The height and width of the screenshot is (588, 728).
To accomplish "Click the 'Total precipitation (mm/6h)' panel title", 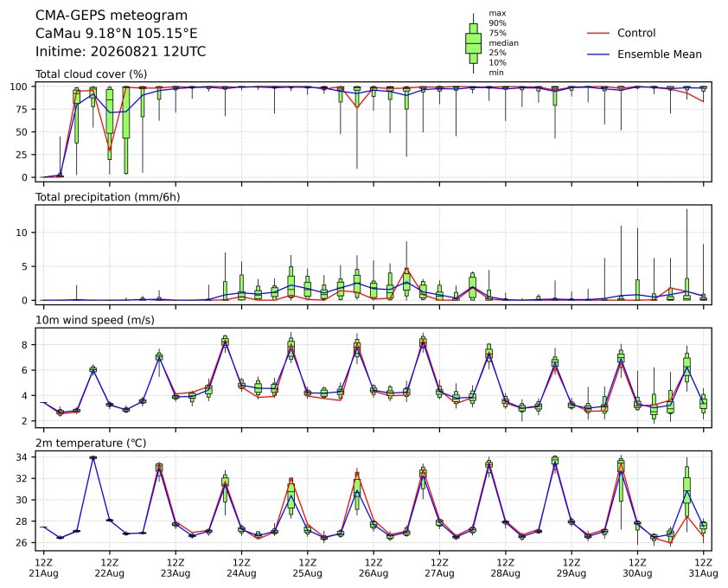I will click(x=108, y=197).
